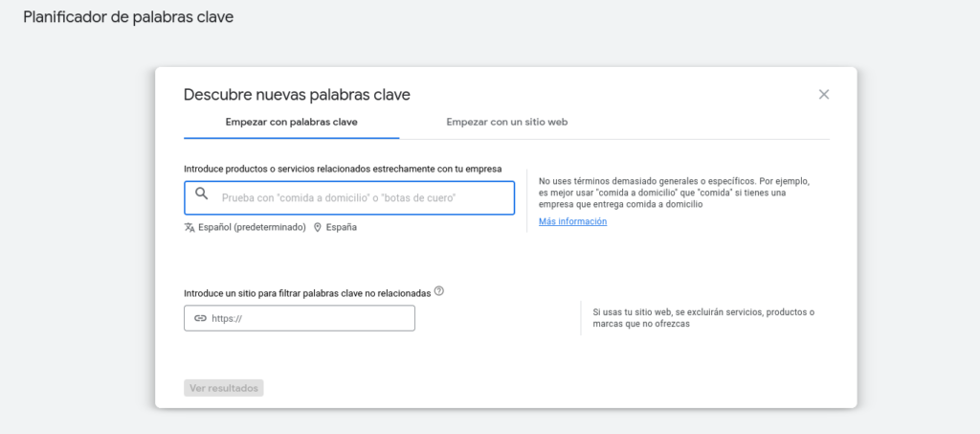The image size is (980, 434).
Task: Focus the keyword products or services input
Action: tap(364, 198)
